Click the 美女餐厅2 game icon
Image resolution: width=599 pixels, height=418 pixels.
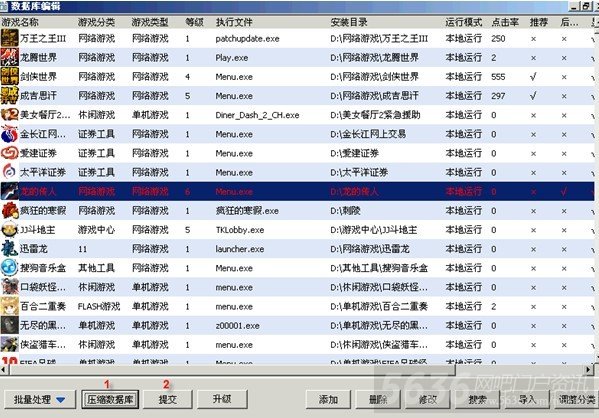[x=10, y=115]
